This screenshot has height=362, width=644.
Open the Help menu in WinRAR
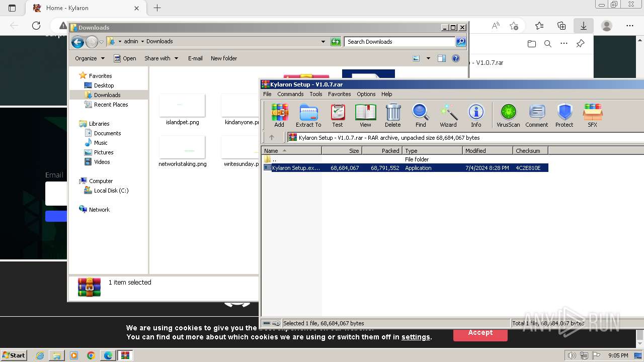point(386,94)
